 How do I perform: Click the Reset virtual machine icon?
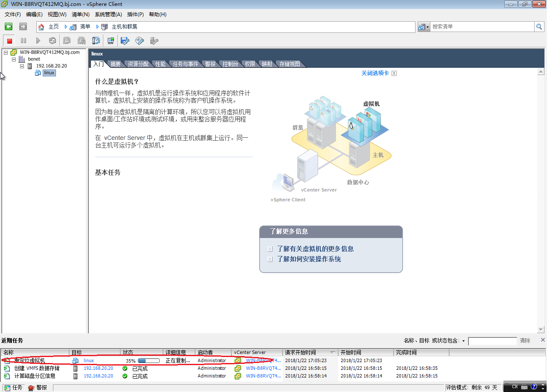pos(52,41)
